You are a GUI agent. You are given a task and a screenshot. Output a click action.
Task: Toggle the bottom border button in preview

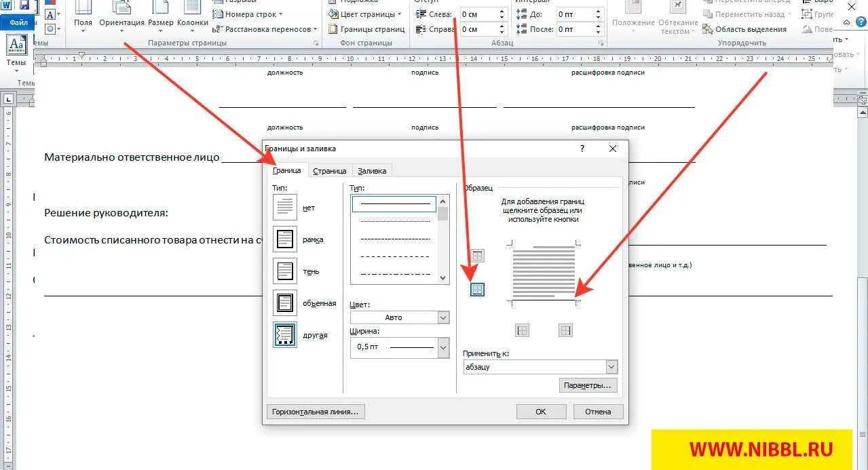click(477, 290)
